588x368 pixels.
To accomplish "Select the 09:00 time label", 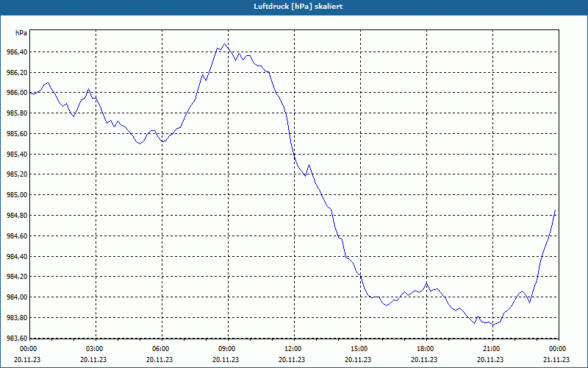I will pos(228,349).
